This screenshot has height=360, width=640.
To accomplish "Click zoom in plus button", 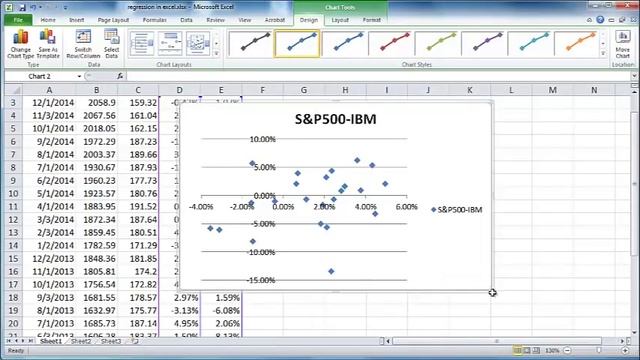I will (625, 351).
